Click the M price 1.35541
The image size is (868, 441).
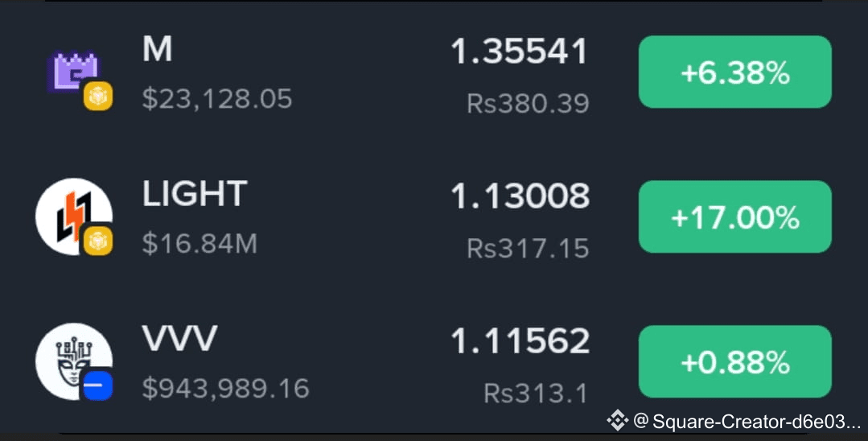pos(519,52)
